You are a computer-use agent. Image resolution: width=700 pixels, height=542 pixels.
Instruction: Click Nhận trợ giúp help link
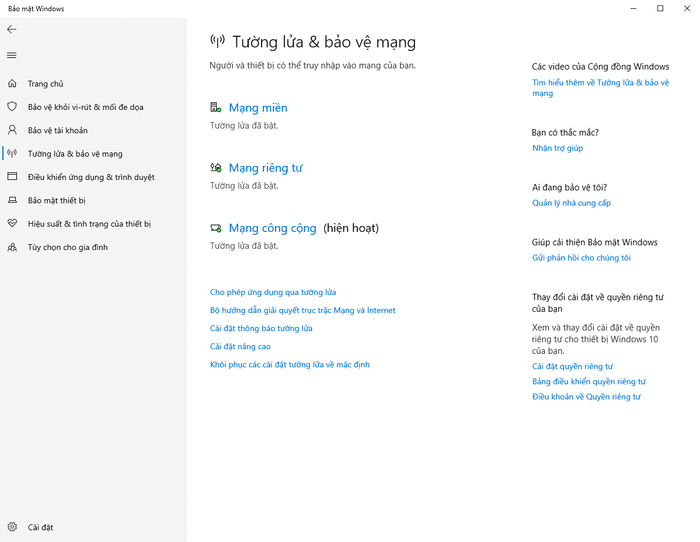[558, 148]
